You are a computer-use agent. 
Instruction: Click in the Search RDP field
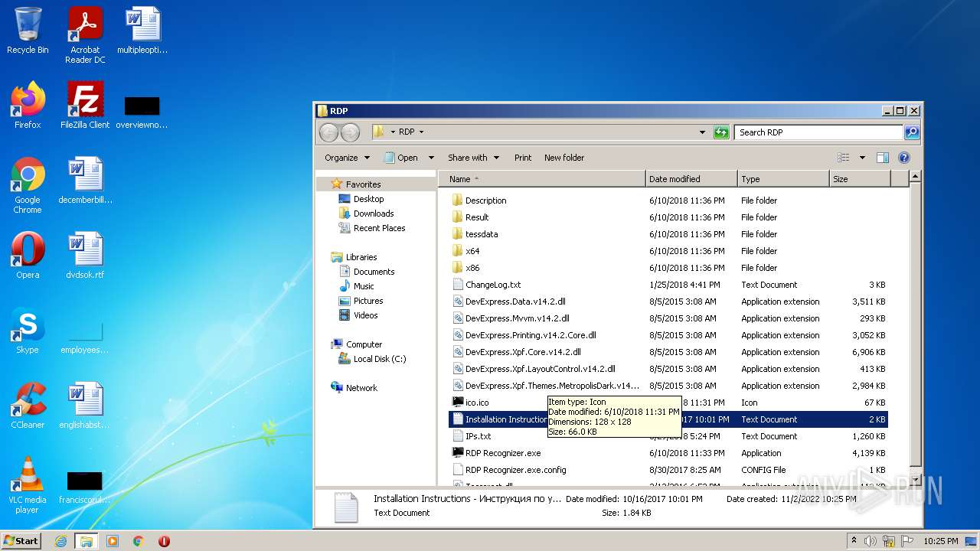(x=818, y=132)
